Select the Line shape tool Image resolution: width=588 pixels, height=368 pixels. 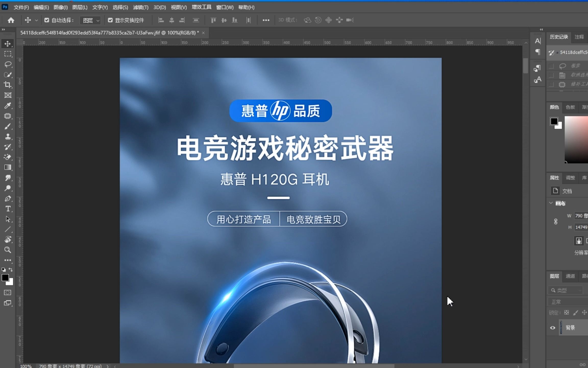point(8,229)
